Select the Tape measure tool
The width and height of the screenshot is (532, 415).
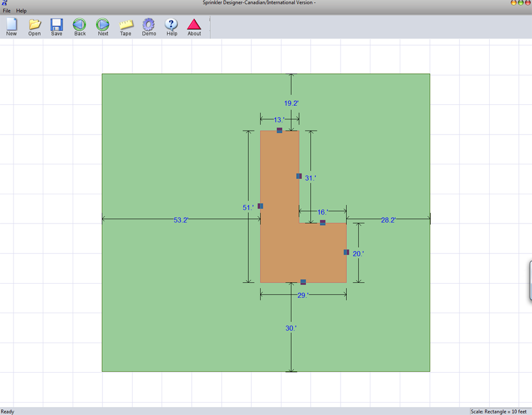126,27
